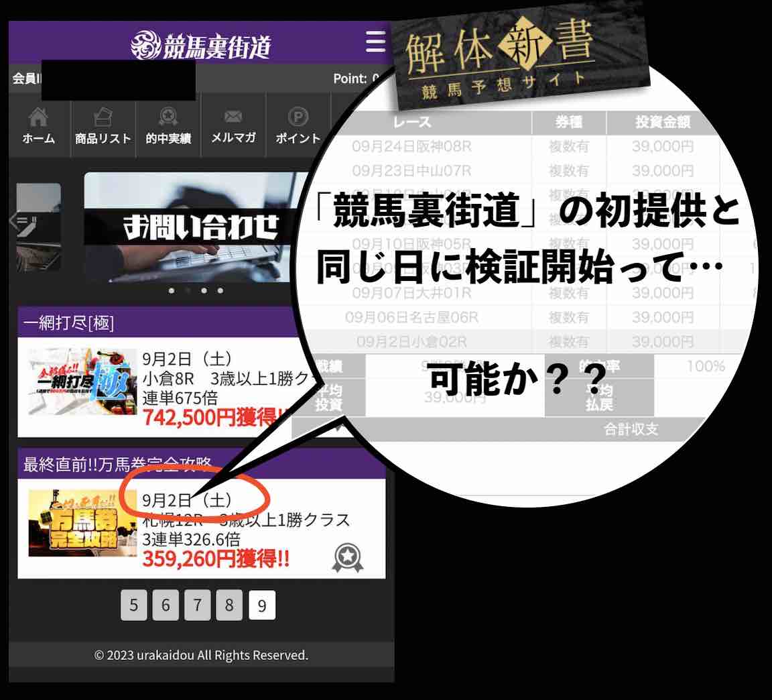Click the Point: 0 balance display

355,78
